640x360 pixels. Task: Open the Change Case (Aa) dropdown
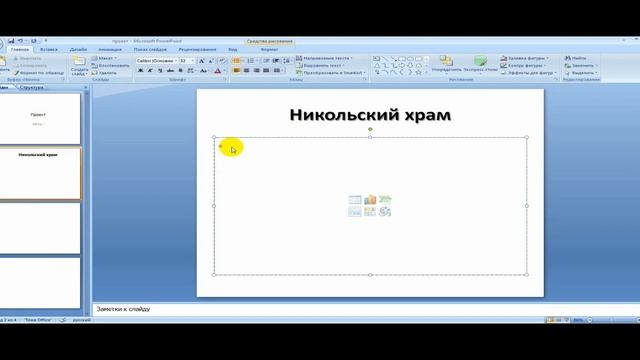pyautogui.click(x=204, y=71)
